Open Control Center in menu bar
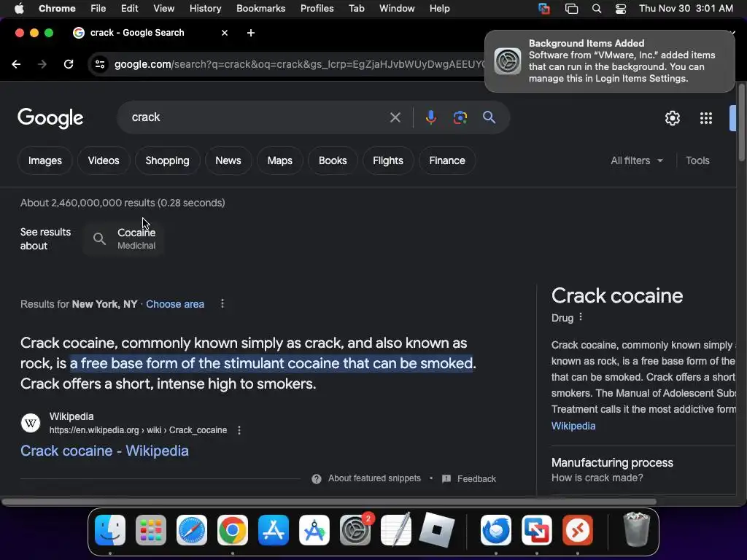This screenshot has width=747, height=560. pyautogui.click(x=621, y=9)
